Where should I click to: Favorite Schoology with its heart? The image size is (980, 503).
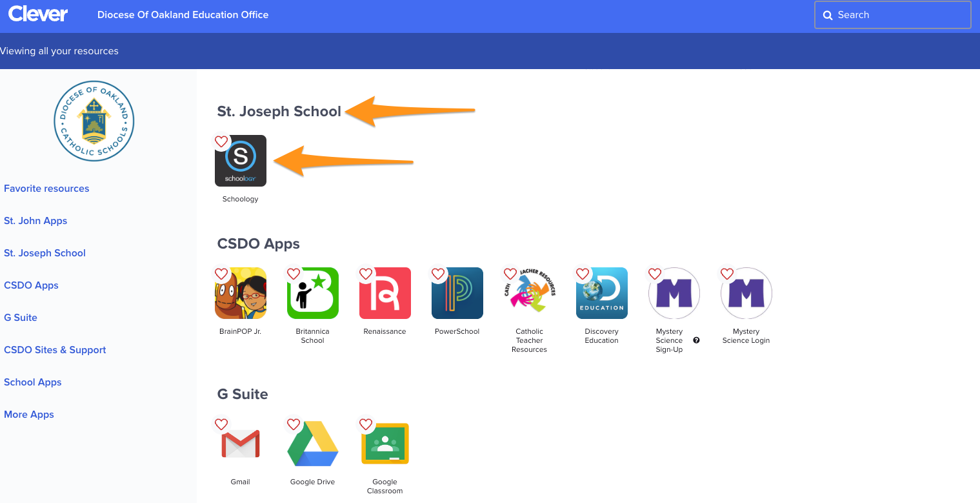pos(221,141)
